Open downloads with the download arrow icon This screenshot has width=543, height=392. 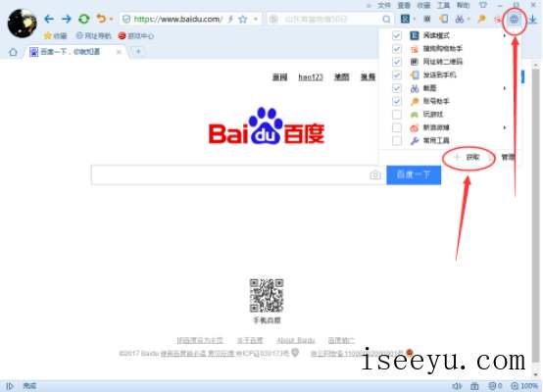(533, 20)
